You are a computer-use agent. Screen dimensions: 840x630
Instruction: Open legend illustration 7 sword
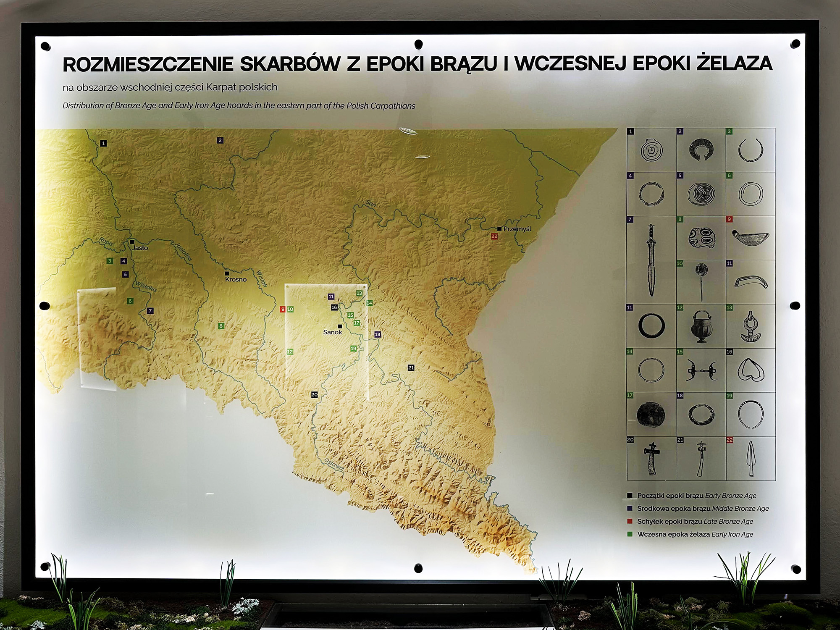tap(651, 260)
